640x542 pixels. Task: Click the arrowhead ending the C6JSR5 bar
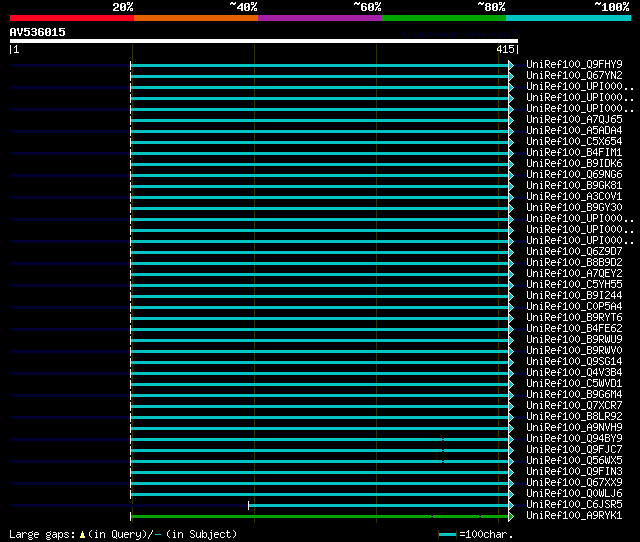(x=511, y=506)
